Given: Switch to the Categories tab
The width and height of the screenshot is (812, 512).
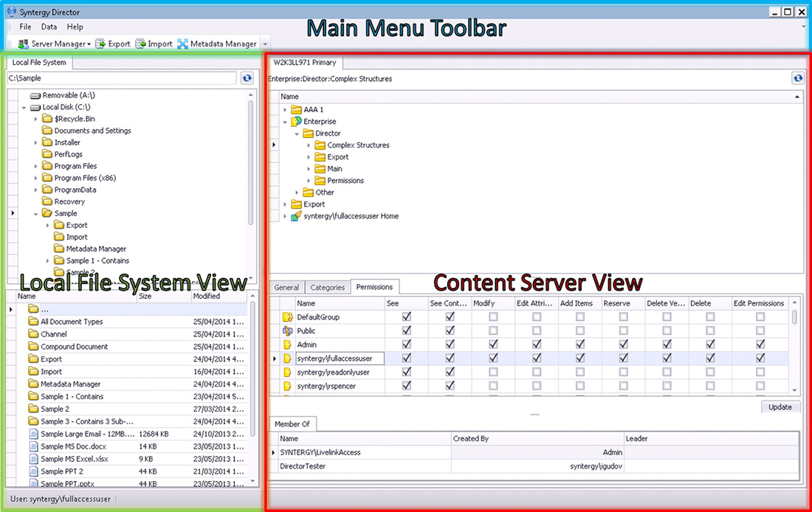Looking at the screenshot, I should (x=327, y=288).
